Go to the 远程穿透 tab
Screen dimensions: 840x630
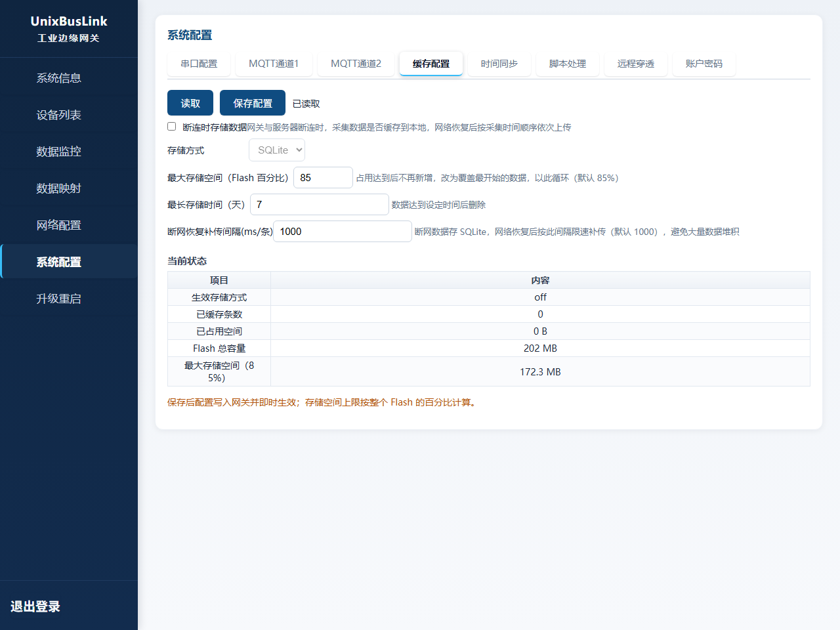coord(636,64)
